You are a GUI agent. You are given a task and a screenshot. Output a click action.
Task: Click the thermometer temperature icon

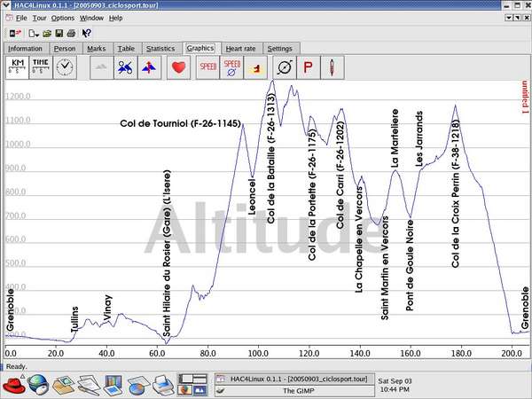click(333, 67)
